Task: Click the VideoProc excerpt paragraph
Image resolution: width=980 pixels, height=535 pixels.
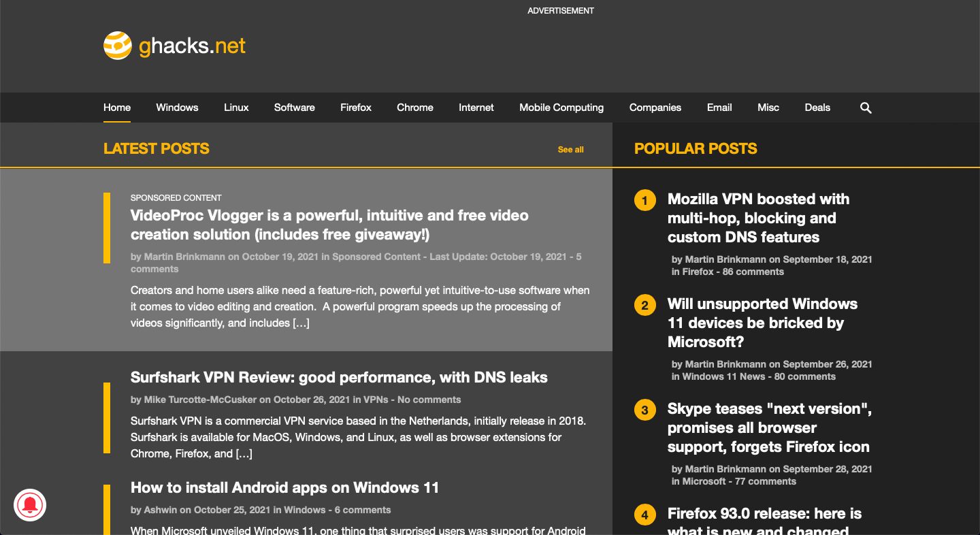Action: [x=360, y=306]
